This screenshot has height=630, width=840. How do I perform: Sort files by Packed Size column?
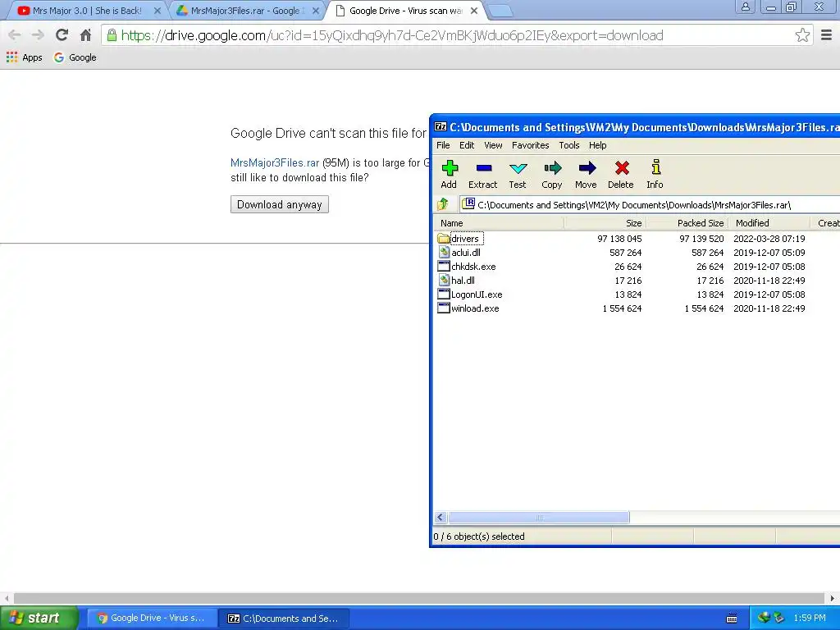click(x=687, y=223)
